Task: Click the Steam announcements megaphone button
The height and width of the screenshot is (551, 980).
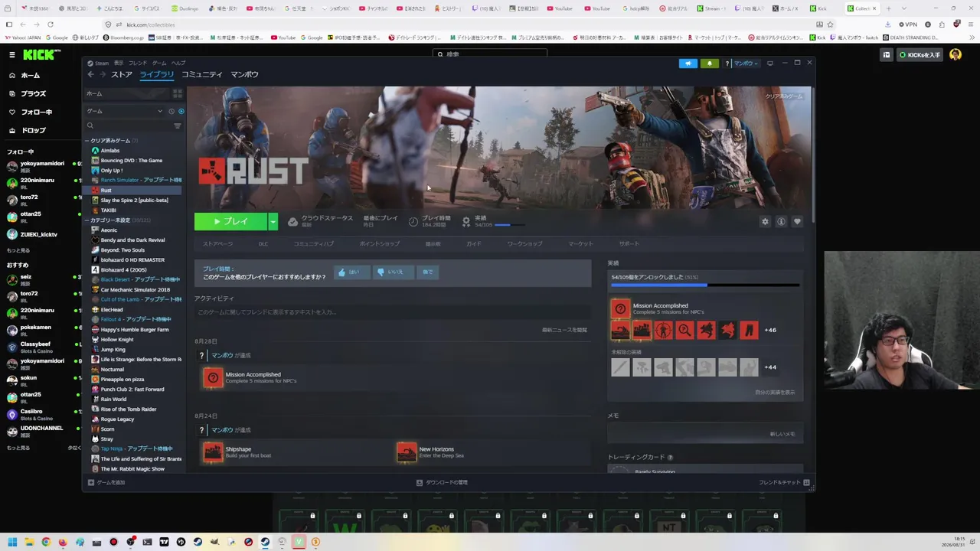Action: 688,64
